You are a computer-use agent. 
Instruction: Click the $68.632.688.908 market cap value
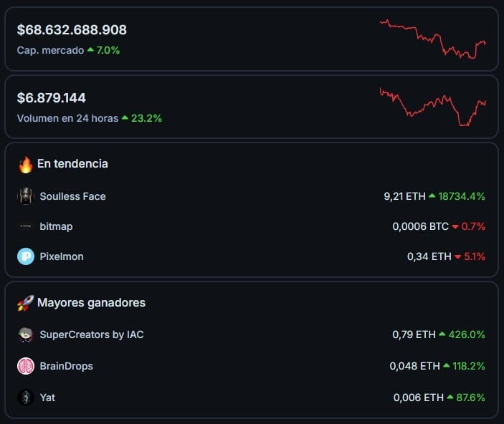72,30
